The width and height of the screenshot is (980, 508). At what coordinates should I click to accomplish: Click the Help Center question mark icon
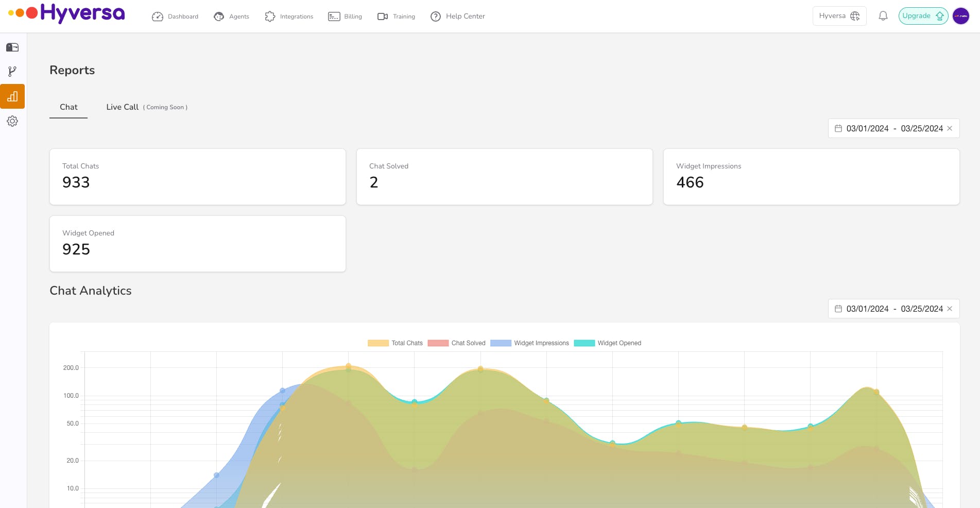coord(436,16)
